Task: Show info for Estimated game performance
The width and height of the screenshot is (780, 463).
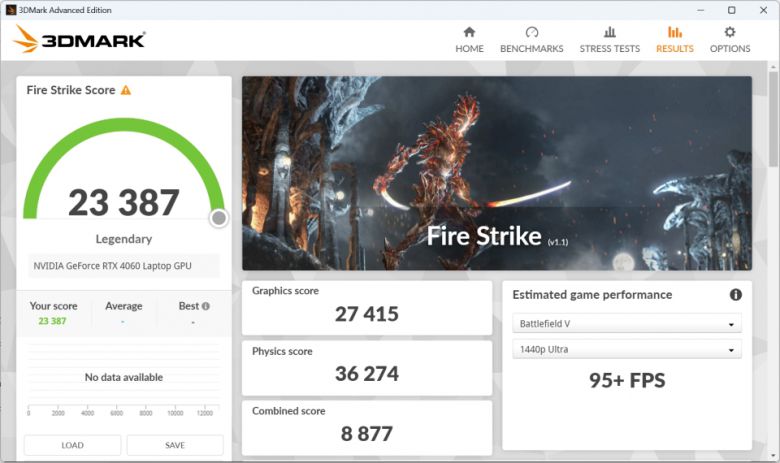Action: click(x=735, y=295)
